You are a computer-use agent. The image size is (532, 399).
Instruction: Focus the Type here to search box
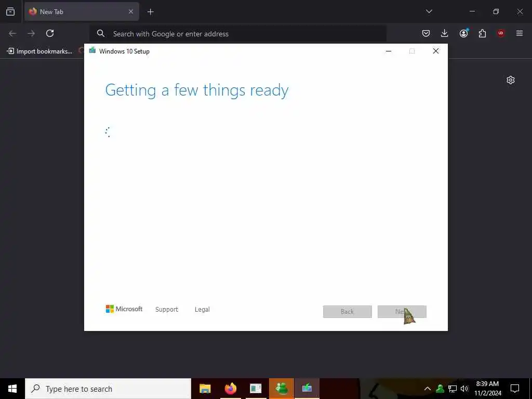tap(108, 389)
